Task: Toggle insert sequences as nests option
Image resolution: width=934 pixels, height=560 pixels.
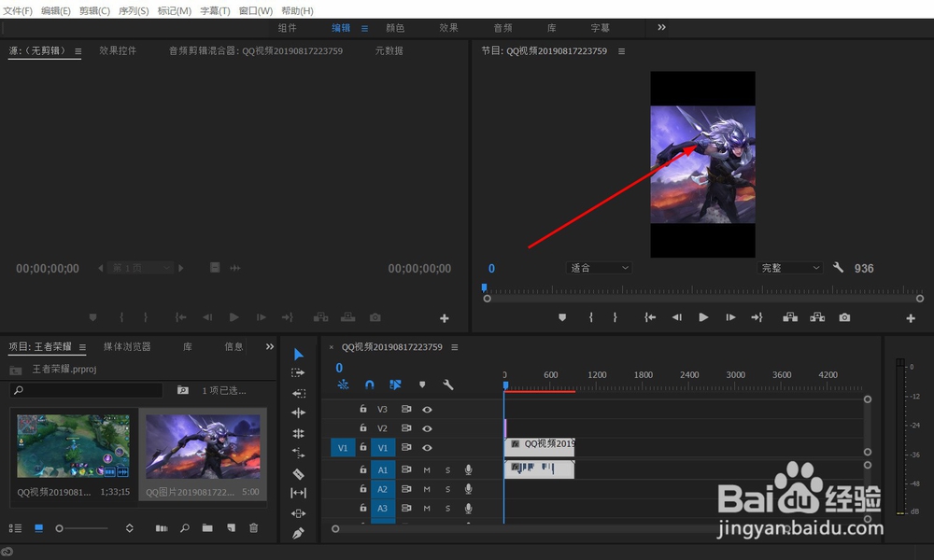Action: pos(343,385)
